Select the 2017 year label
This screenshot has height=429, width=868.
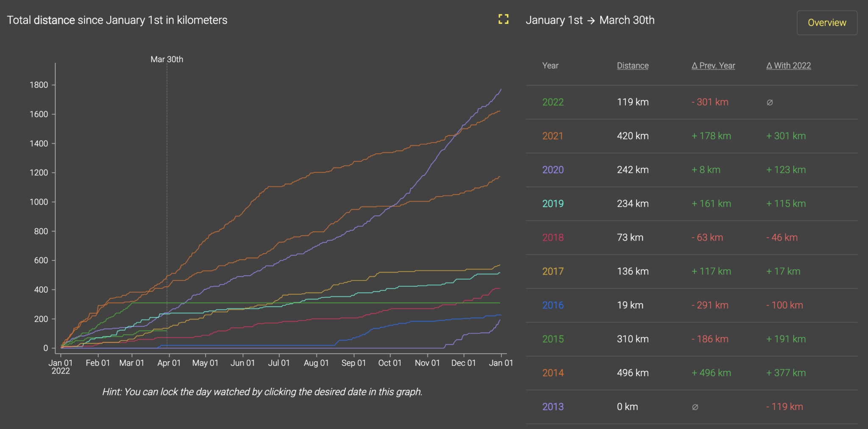point(553,271)
